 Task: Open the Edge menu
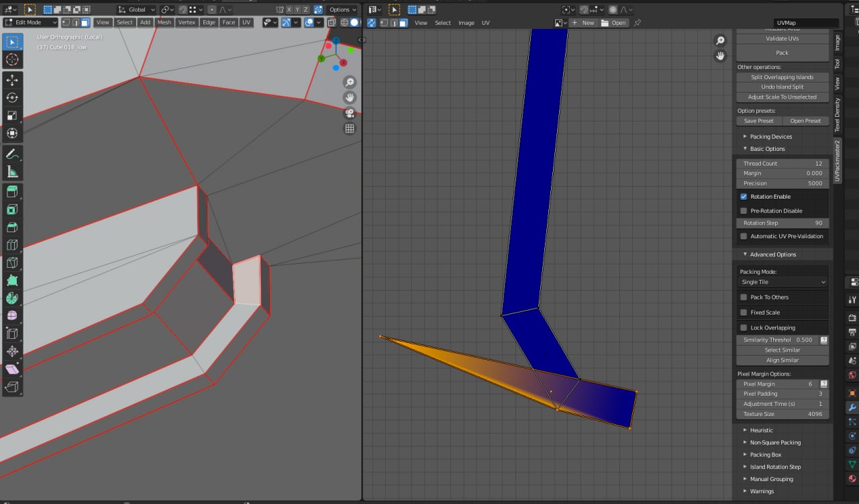(x=209, y=22)
